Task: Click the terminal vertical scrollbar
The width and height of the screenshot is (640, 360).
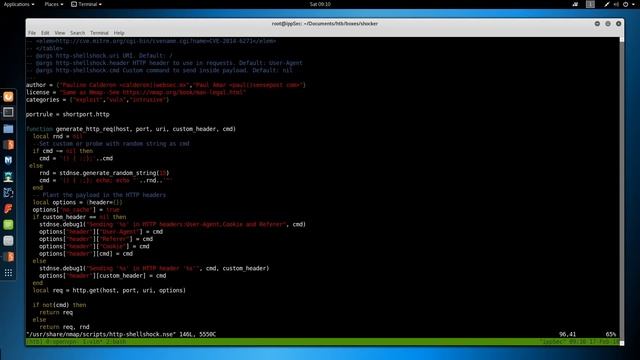Action: coord(622,191)
